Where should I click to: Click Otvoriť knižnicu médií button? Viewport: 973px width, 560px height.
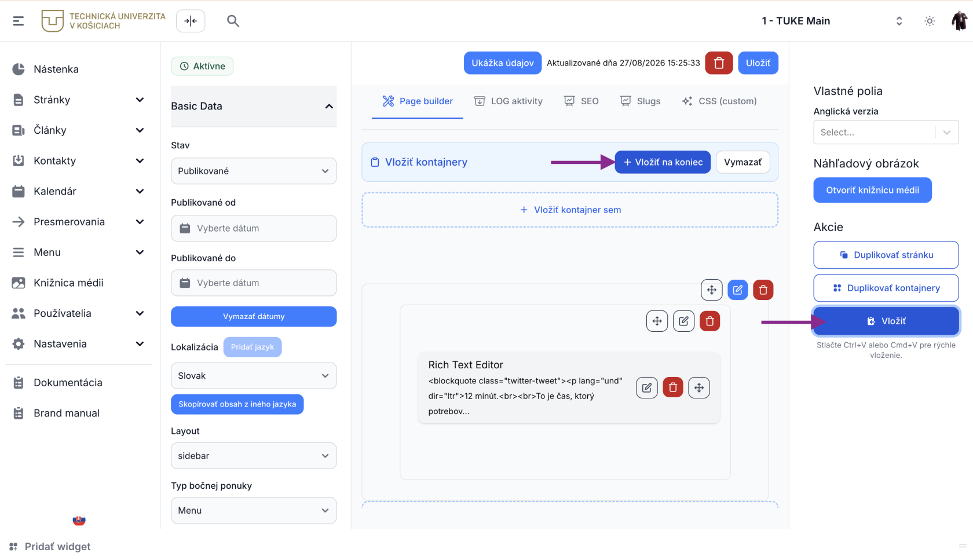[872, 191]
